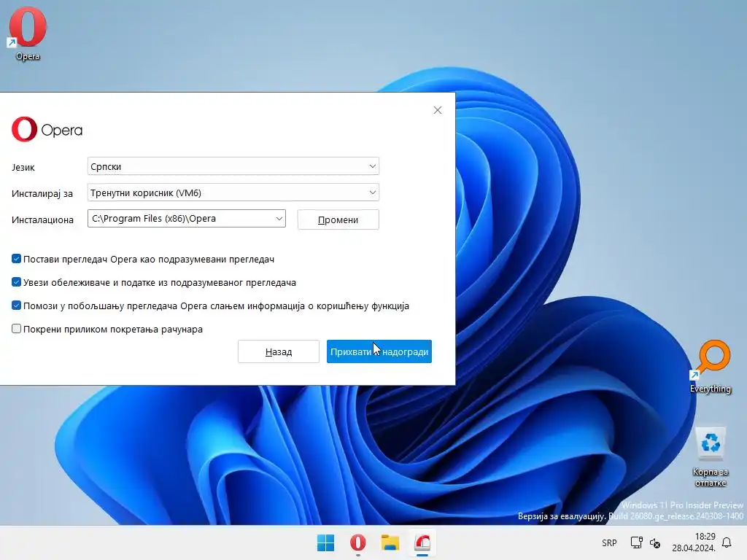Expand the Инсталирај за user dropdown

click(233, 192)
